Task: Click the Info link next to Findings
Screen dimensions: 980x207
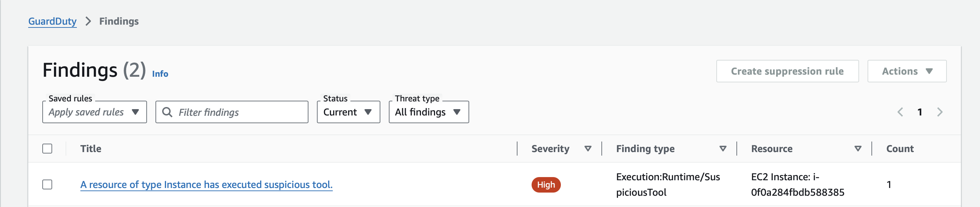Action: click(159, 73)
